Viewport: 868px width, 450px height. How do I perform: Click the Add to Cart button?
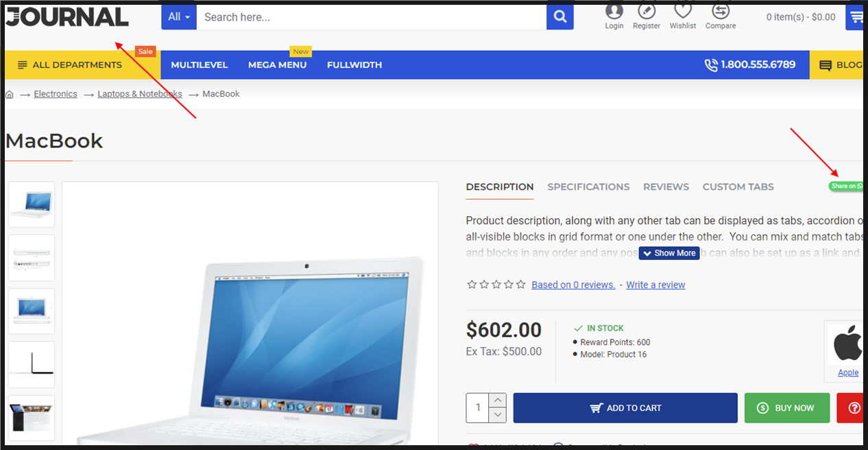click(625, 407)
